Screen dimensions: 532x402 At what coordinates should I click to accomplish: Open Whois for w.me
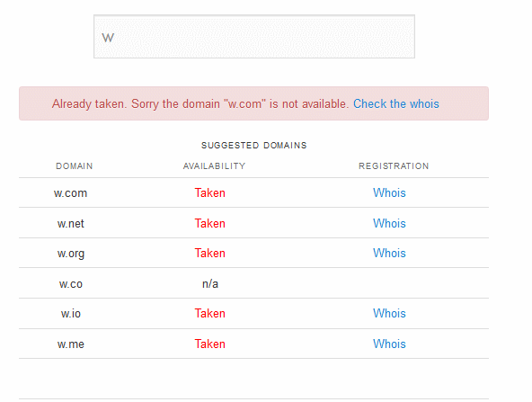click(389, 344)
